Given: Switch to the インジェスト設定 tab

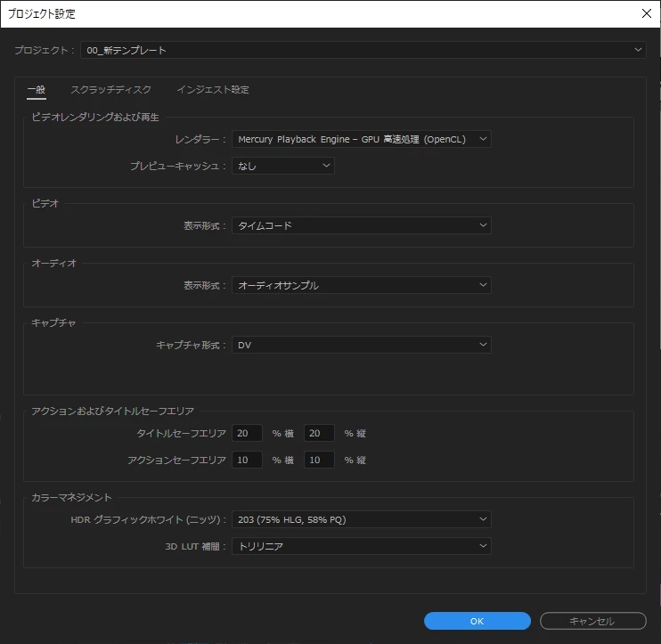Looking at the screenshot, I should (x=213, y=90).
